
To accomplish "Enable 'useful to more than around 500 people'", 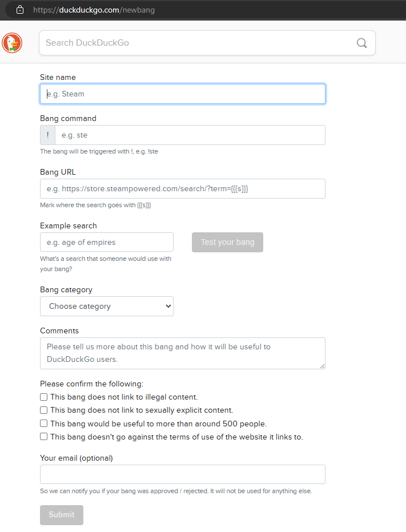I will [x=43, y=423].
